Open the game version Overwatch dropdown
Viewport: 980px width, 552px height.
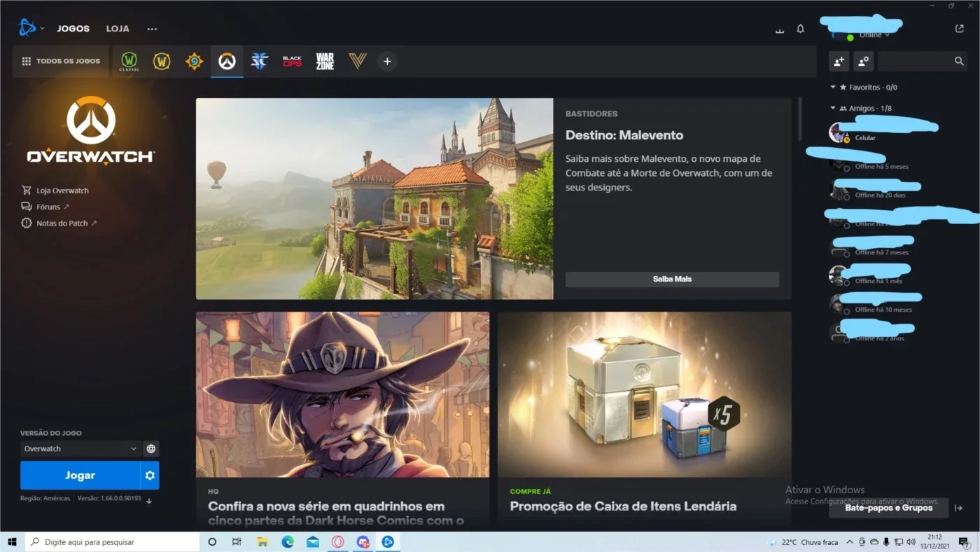[80, 448]
